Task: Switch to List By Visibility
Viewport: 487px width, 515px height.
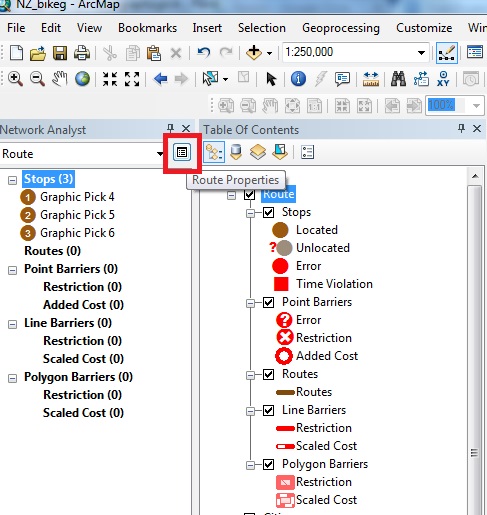Action: (x=258, y=152)
